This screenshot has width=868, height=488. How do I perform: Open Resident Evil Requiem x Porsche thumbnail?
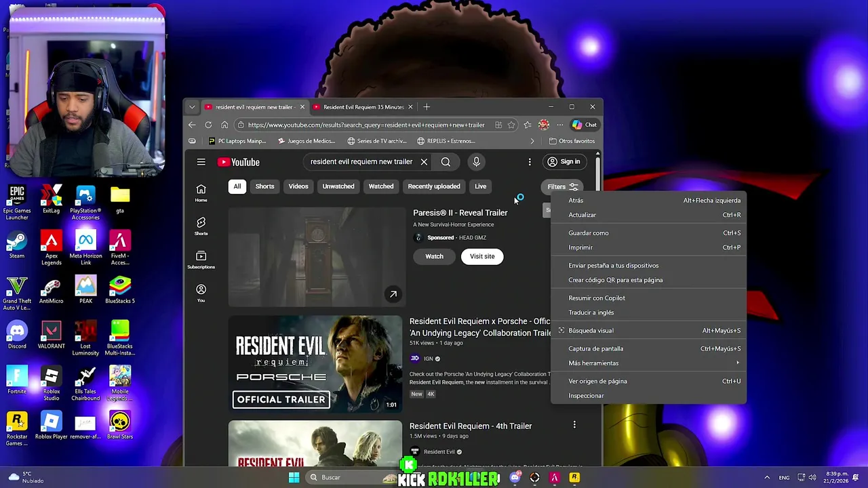(315, 364)
